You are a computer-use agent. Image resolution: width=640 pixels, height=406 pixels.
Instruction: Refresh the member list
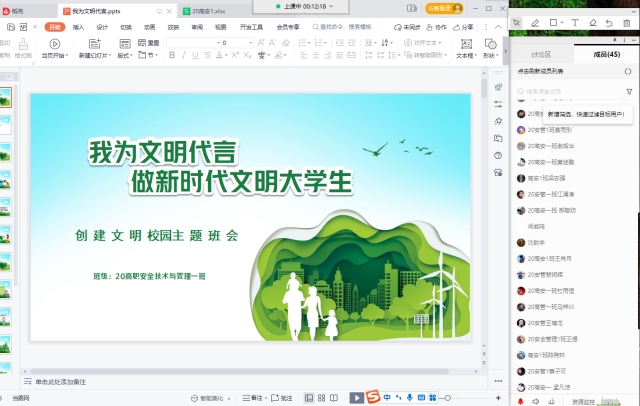(x=628, y=72)
